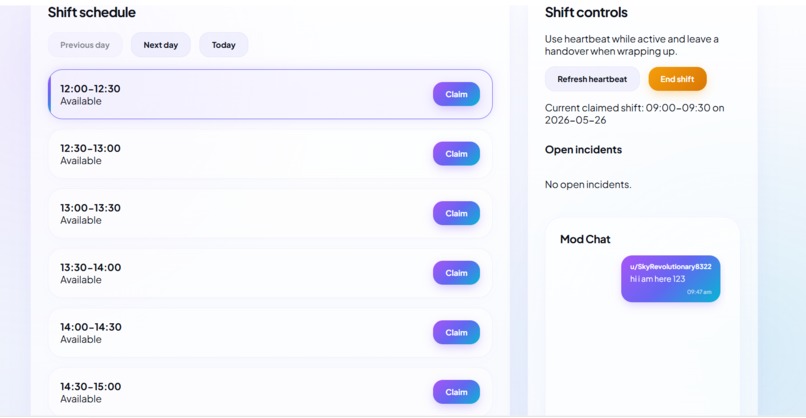Select the 14:30–15:00 time label
Screen dimensions: 806x418
[x=90, y=387]
